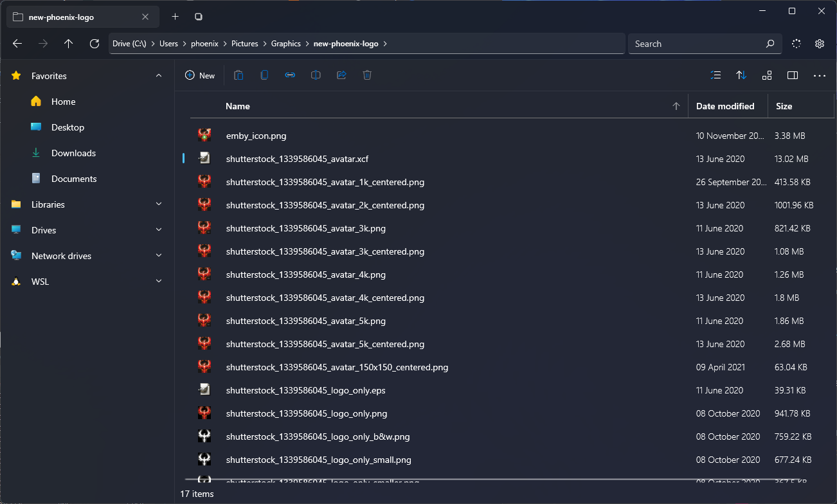This screenshot has width=837, height=504.
Task: Click the 677.24 KB size cell
Action: (793, 460)
